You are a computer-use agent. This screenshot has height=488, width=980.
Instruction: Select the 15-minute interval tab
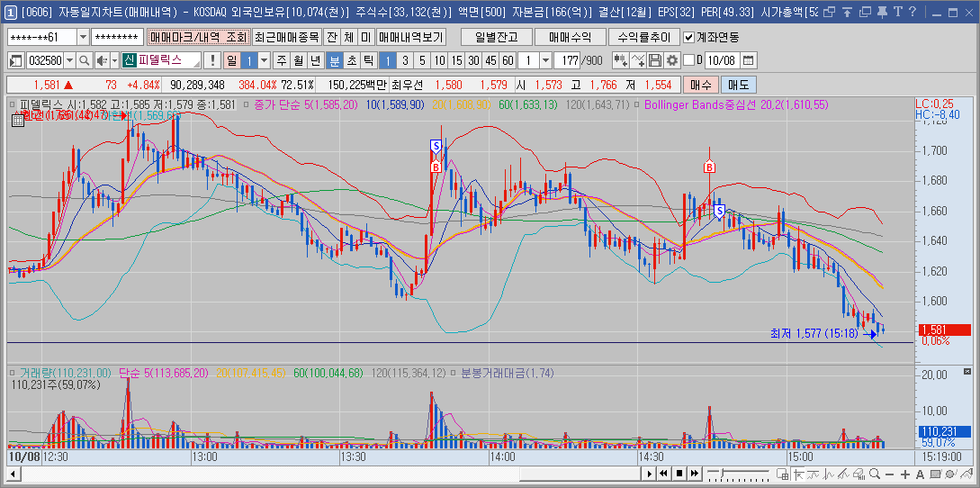pos(457,60)
